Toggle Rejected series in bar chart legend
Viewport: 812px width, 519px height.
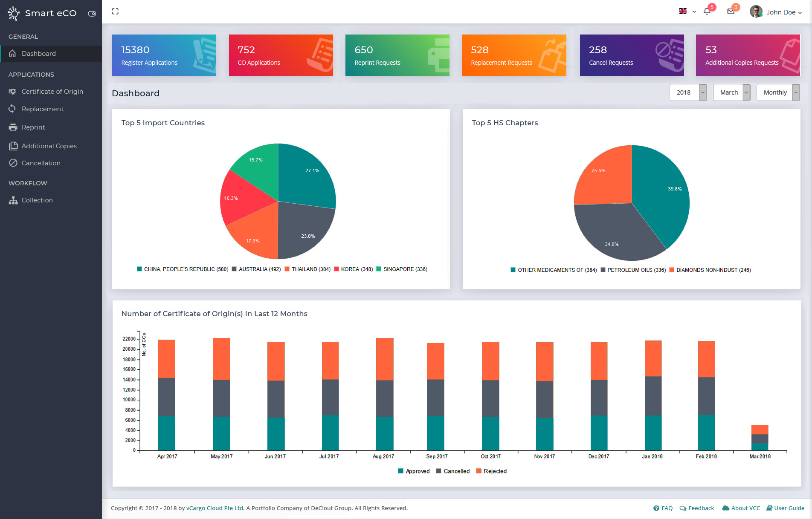pos(491,471)
